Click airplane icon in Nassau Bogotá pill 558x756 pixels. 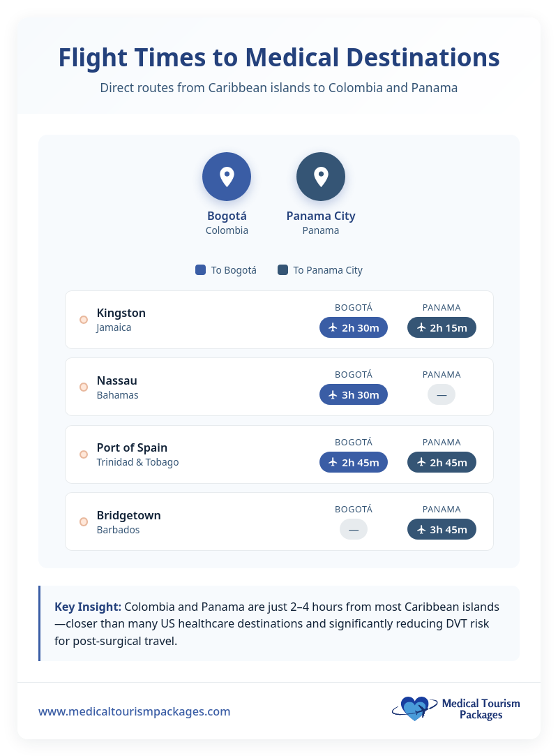pos(333,395)
